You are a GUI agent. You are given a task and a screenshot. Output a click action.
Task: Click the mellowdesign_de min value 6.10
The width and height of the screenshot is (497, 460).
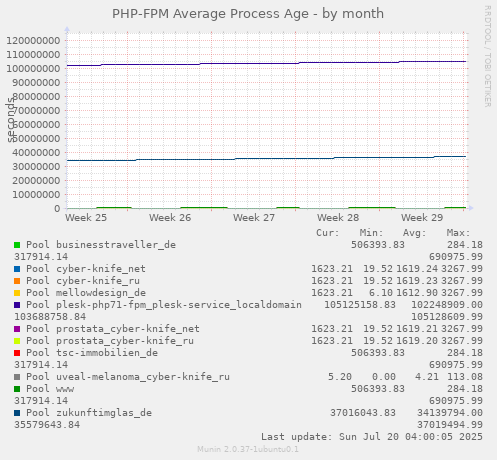pos(381,293)
